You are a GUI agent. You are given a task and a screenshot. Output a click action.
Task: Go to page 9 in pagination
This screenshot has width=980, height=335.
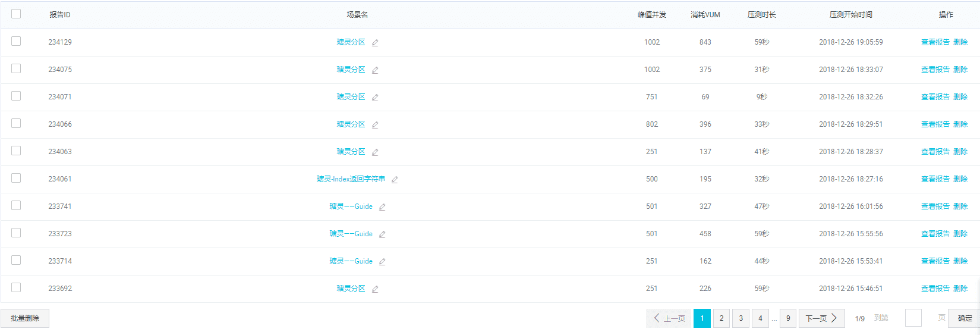pos(788,318)
